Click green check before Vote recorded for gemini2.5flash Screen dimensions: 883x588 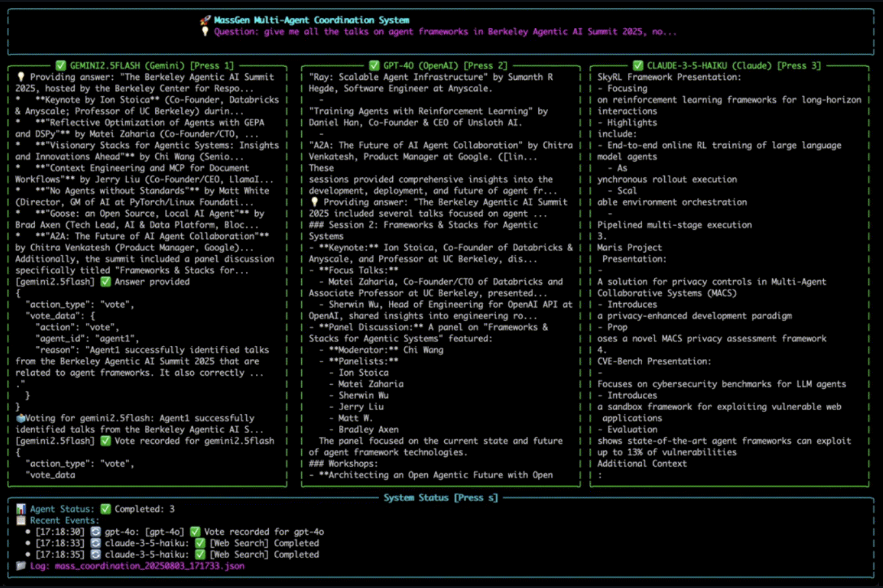[106, 441]
